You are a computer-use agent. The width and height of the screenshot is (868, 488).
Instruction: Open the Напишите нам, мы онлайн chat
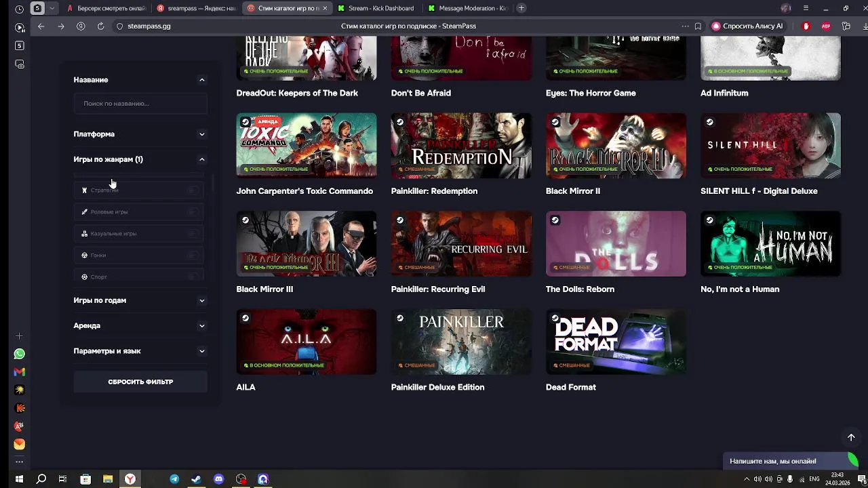tap(791, 461)
